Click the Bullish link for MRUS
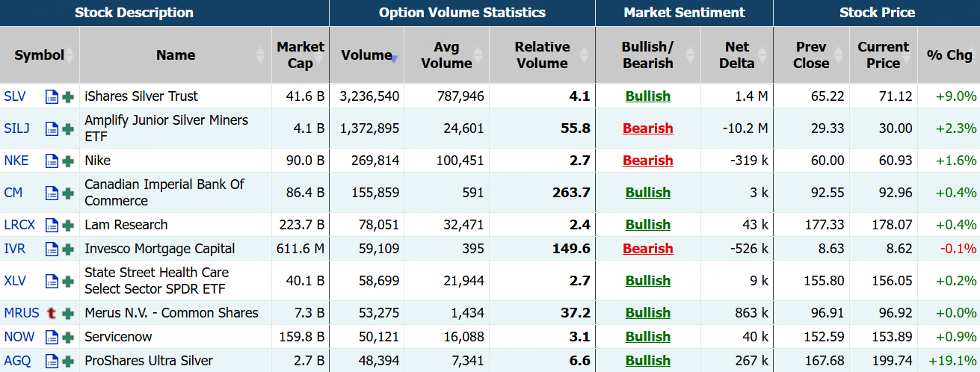980x372 pixels. [x=648, y=313]
